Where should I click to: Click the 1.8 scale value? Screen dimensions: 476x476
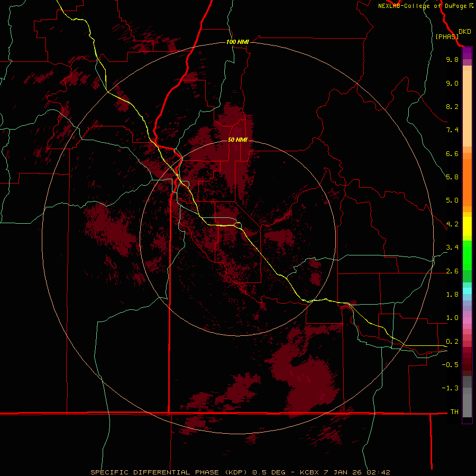(x=452, y=295)
